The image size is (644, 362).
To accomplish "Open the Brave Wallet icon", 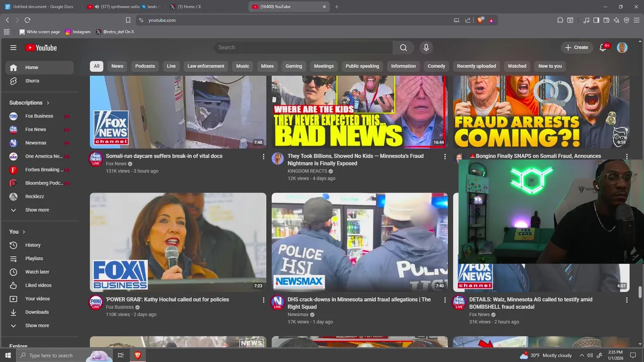I will point(606,20).
